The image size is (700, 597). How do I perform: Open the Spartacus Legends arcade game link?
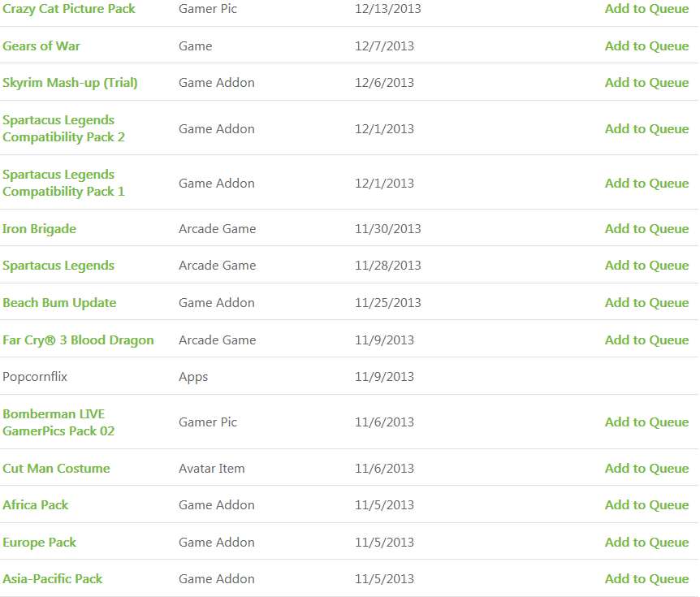tap(58, 266)
